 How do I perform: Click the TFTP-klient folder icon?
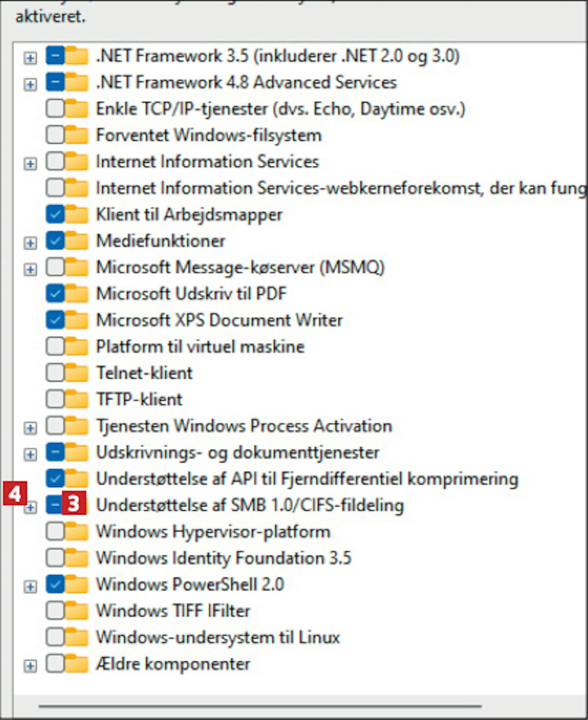(x=77, y=399)
